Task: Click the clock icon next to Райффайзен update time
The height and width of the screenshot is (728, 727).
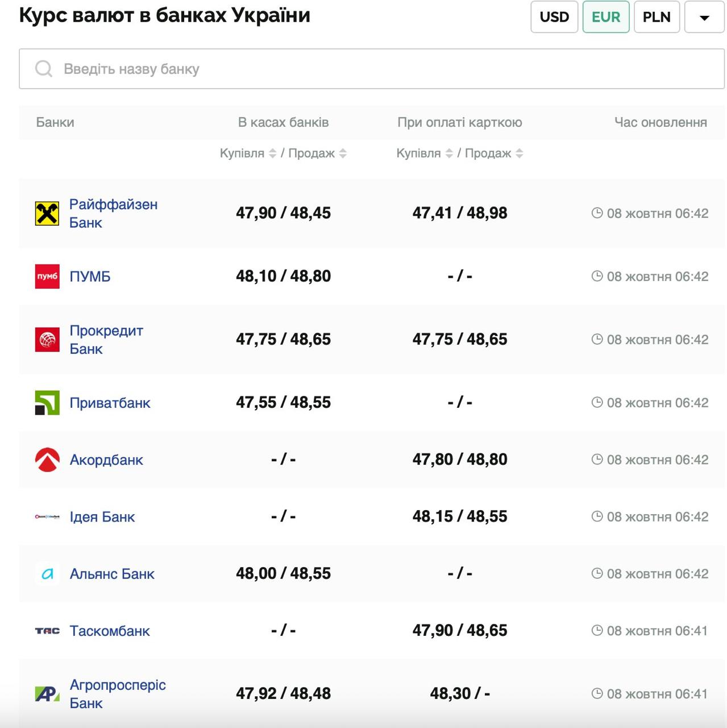Action: pos(597,213)
